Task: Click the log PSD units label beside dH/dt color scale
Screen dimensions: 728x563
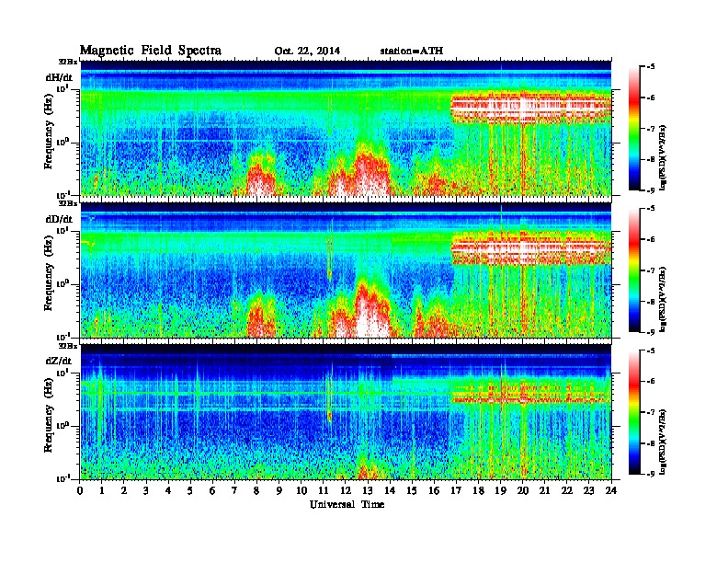Action: coord(663,157)
